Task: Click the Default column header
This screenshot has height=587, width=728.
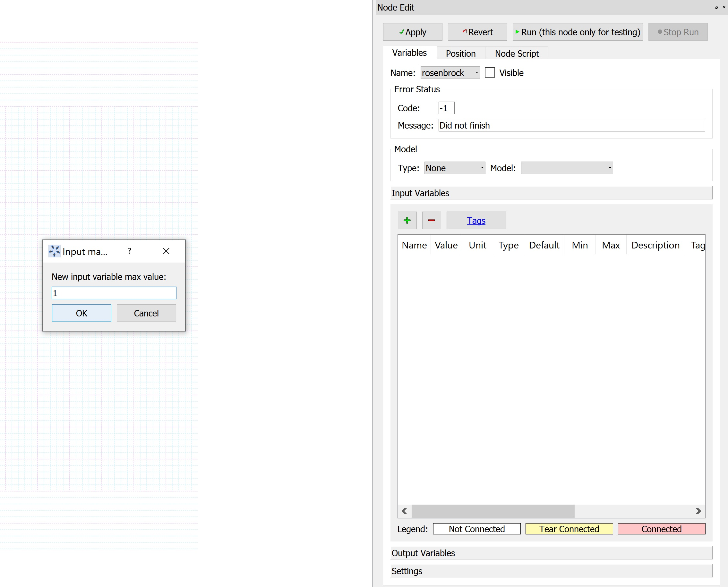Action: pos(544,245)
